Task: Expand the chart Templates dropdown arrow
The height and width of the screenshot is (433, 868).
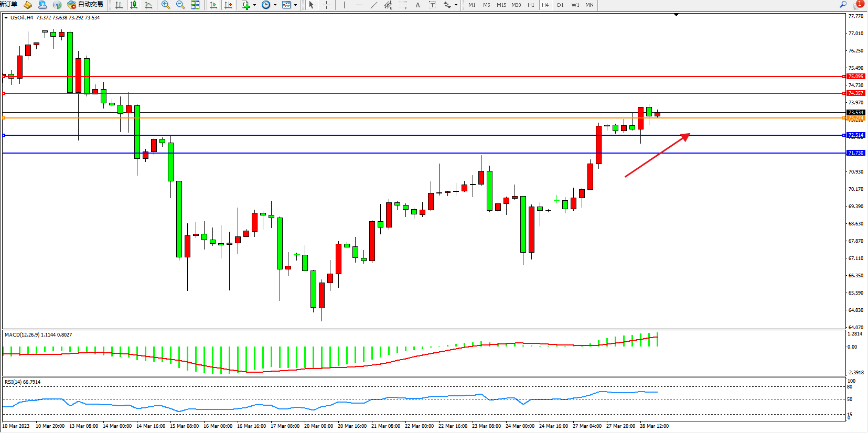Action: point(296,5)
